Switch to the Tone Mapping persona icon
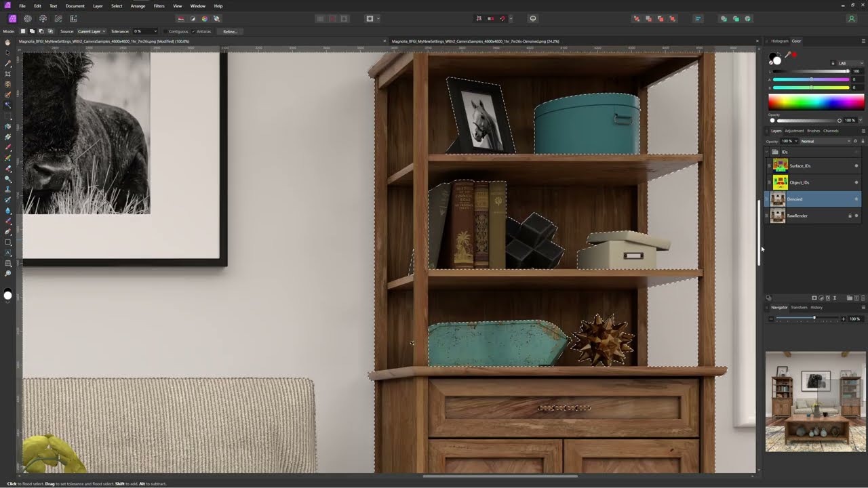This screenshot has height=488, width=868. pos(58,18)
